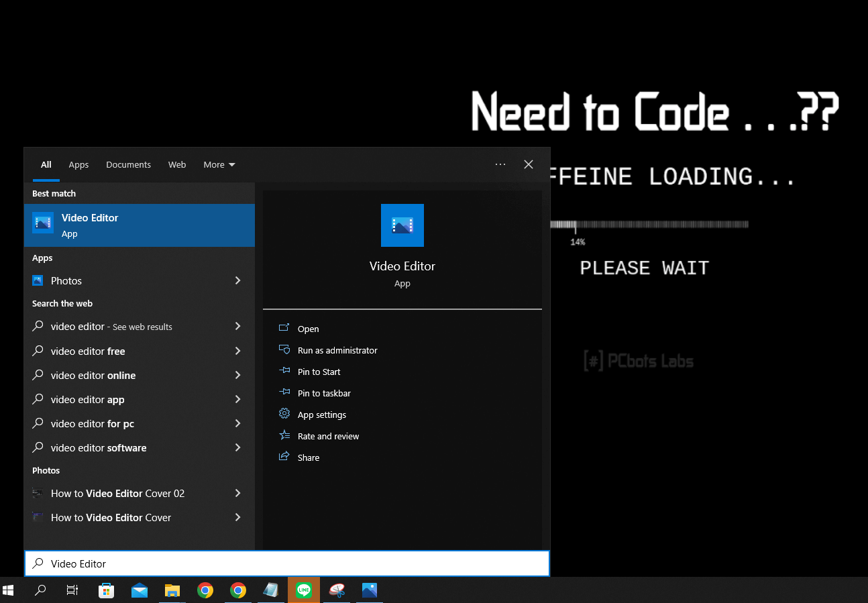Switch to the Documents search tab
The height and width of the screenshot is (603, 868).
(x=128, y=165)
